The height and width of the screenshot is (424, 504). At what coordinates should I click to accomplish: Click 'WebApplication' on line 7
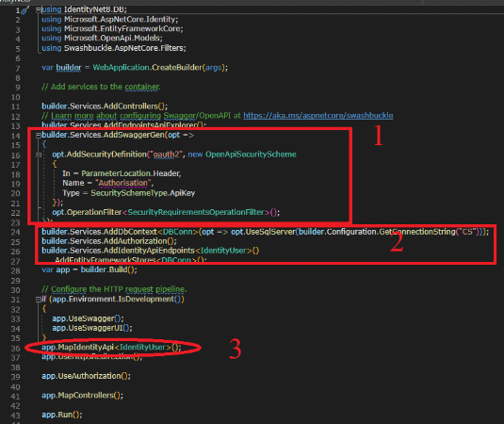coord(122,68)
